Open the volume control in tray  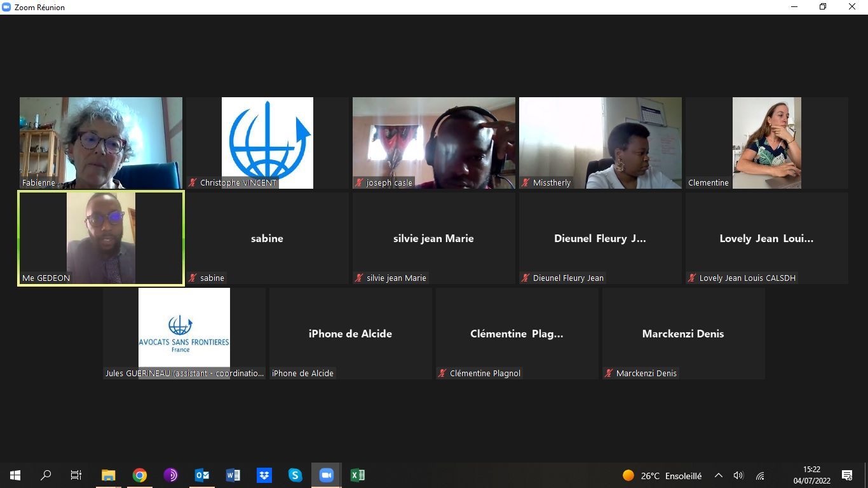[738, 475]
